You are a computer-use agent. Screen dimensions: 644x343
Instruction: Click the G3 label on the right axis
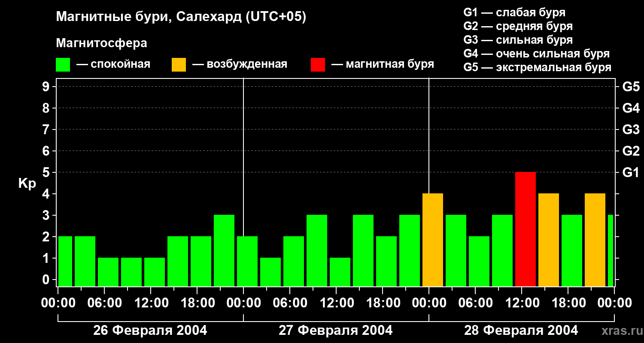tap(631, 130)
